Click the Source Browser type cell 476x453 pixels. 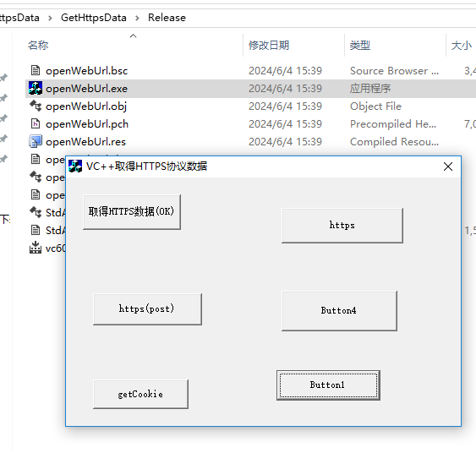coord(394,71)
